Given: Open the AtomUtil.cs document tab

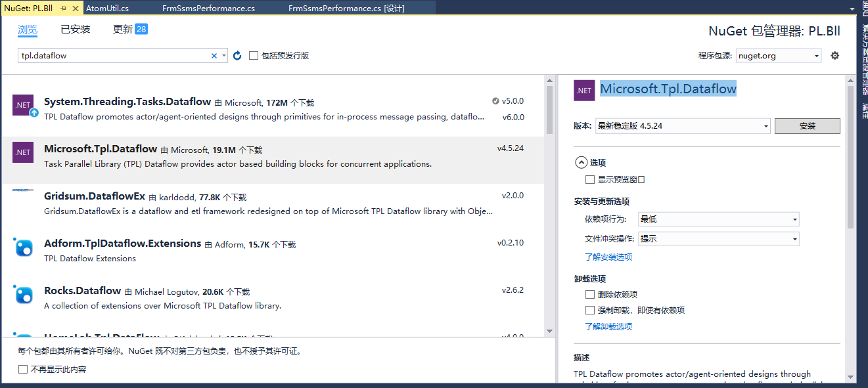Looking at the screenshot, I should coord(108,9).
